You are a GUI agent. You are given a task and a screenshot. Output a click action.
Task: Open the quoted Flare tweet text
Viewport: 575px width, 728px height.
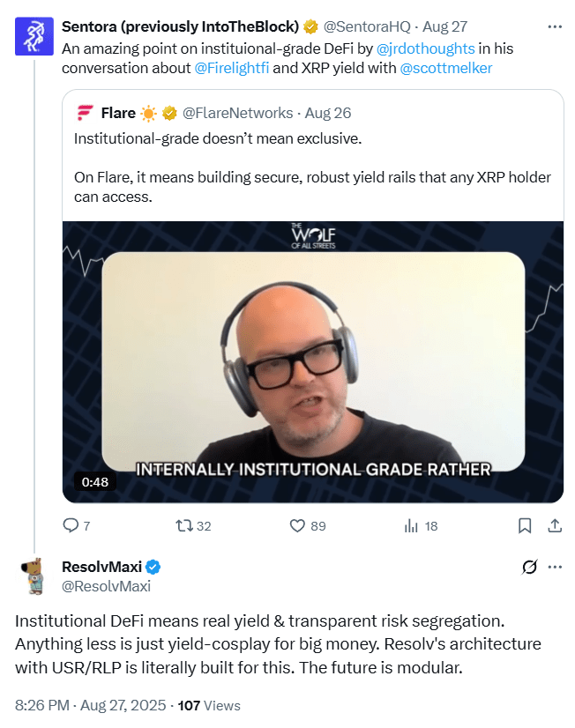pos(312,167)
